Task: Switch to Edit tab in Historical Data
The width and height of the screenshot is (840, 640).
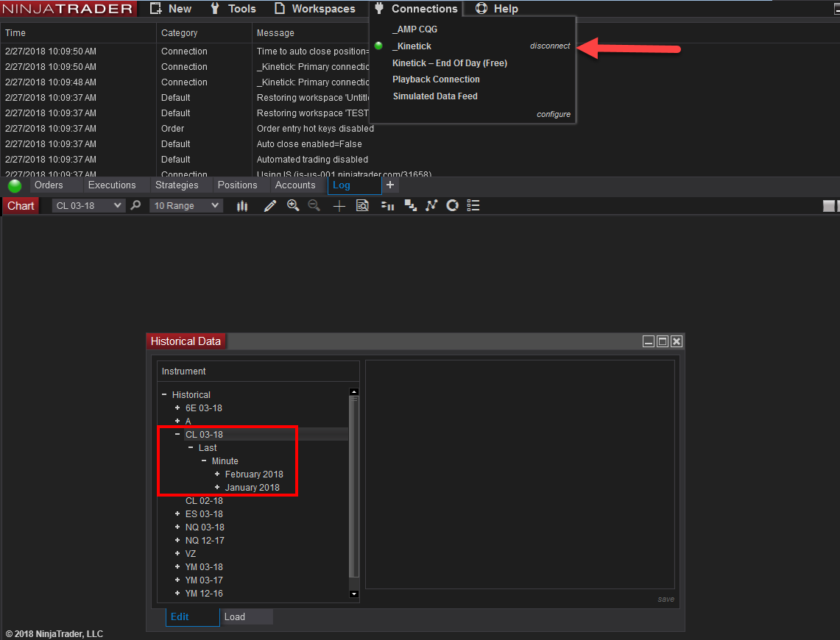Action: point(192,617)
